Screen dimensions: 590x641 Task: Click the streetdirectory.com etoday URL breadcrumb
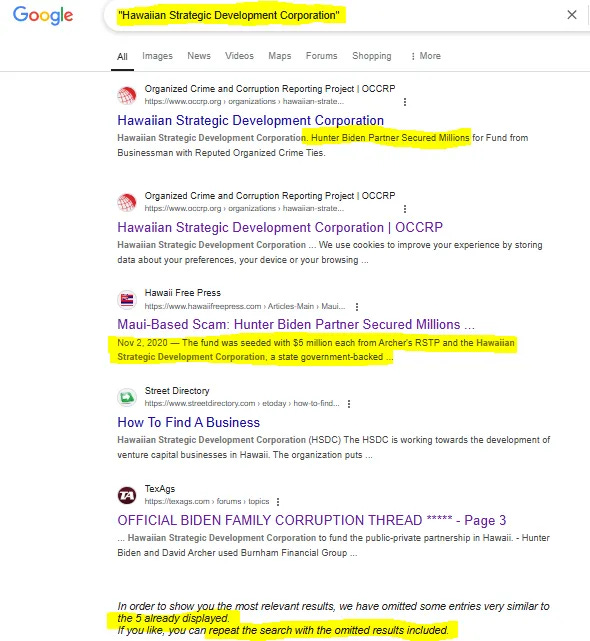tap(242, 403)
